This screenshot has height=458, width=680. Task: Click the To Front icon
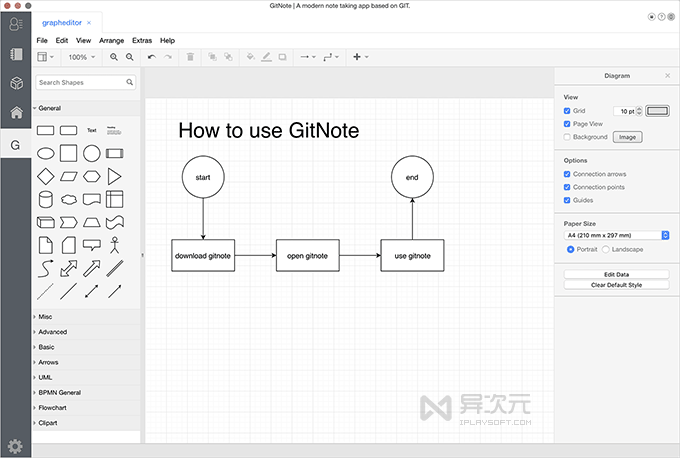point(212,57)
